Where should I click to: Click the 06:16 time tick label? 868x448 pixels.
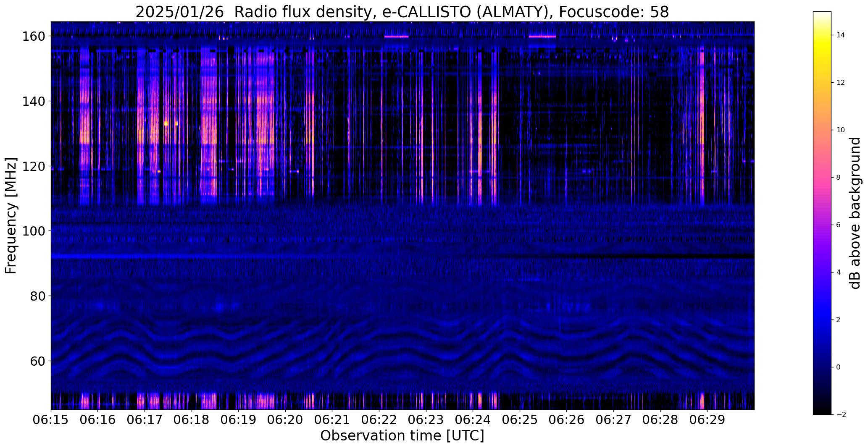pyautogui.click(x=98, y=420)
